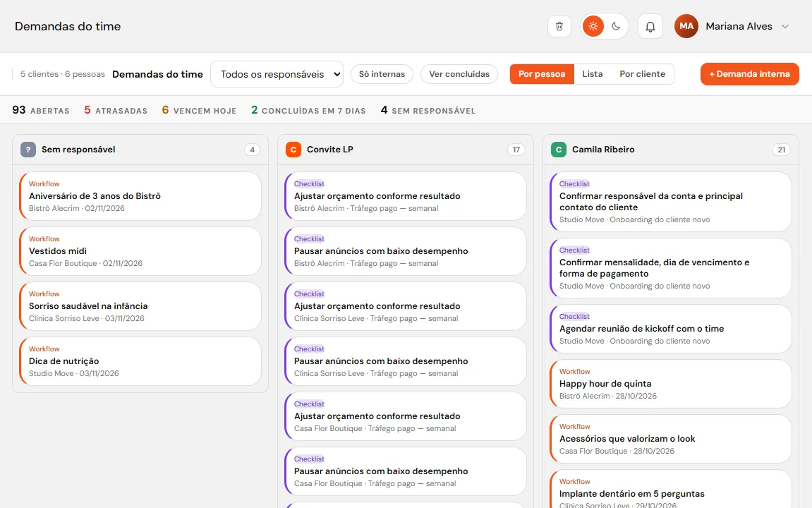Click the count badge 21 in Camila Ribeiro column
The image size is (812, 508).
coord(782,150)
